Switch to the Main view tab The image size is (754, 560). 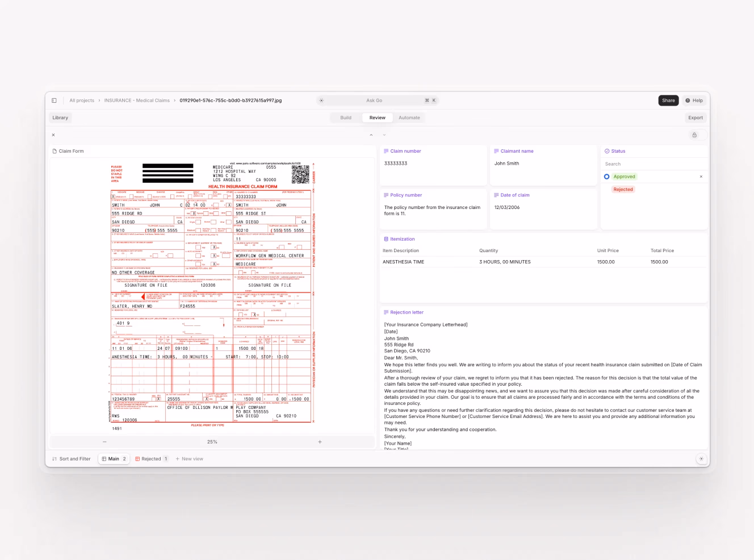click(114, 459)
